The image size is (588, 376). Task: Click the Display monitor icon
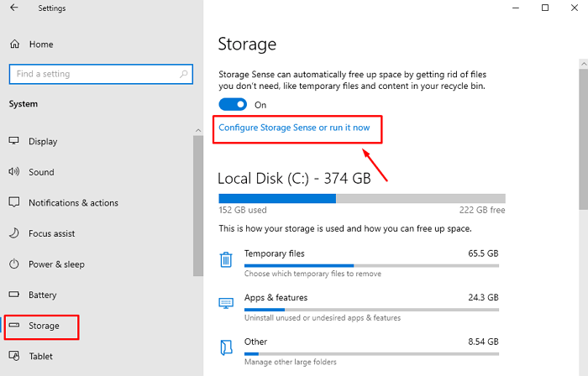[13, 142]
